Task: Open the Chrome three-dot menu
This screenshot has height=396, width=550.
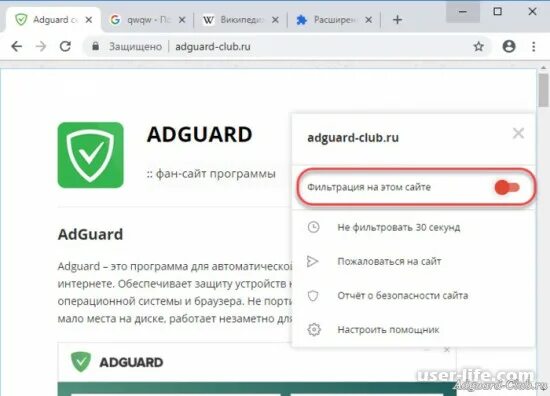Action: (534, 46)
